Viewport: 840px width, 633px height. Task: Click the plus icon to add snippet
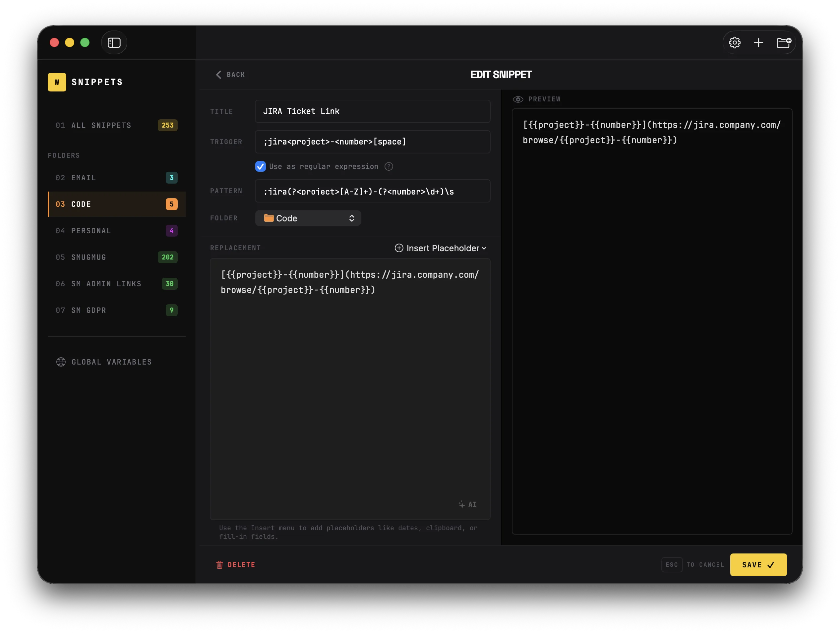[x=758, y=42]
